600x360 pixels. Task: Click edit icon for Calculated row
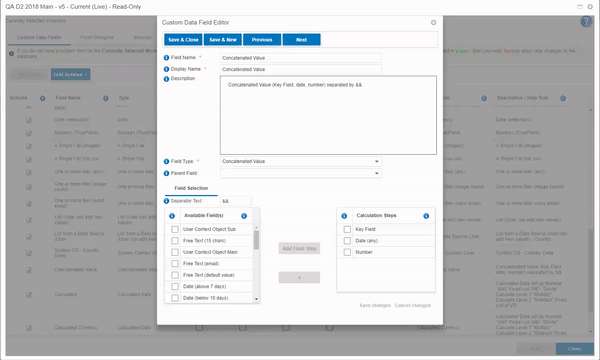pos(29,295)
